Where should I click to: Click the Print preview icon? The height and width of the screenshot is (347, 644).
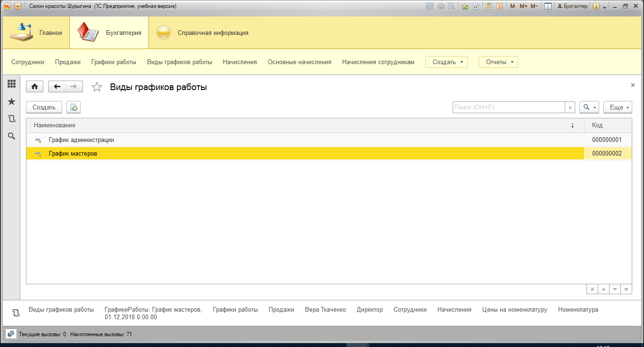pos(452,6)
